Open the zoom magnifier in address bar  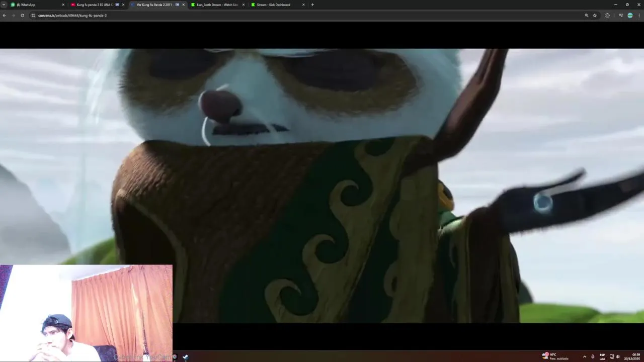[587, 16]
